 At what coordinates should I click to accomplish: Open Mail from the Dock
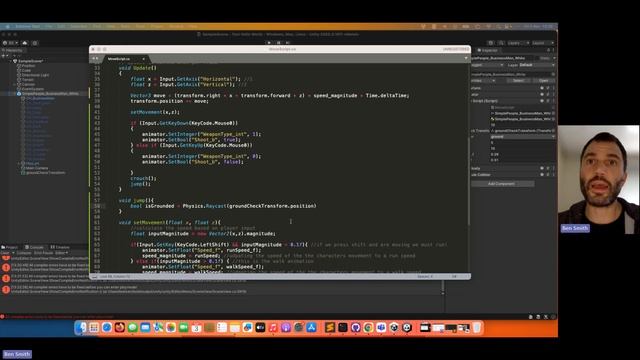pyautogui.click(x=145, y=327)
